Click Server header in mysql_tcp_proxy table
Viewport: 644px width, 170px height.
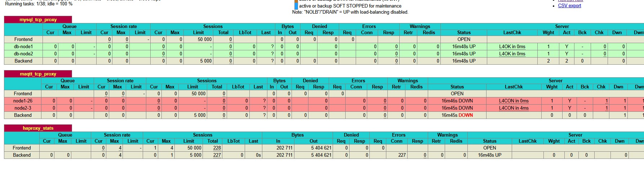click(x=562, y=27)
